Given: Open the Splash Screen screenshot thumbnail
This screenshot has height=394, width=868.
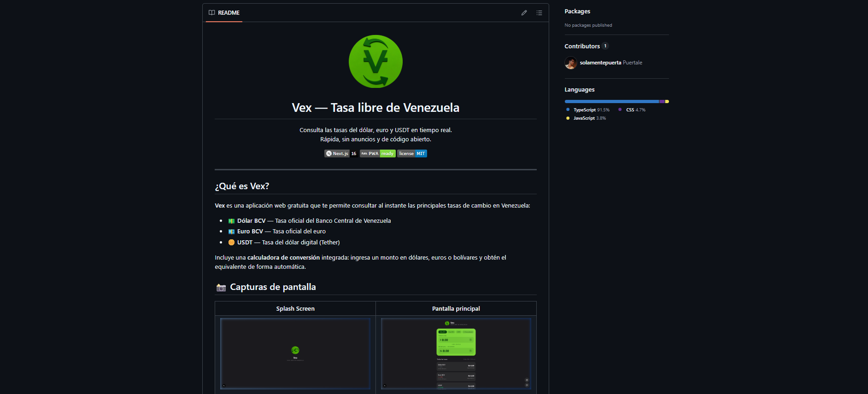Looking at the screenshot, I should click(x=295, y=353).
